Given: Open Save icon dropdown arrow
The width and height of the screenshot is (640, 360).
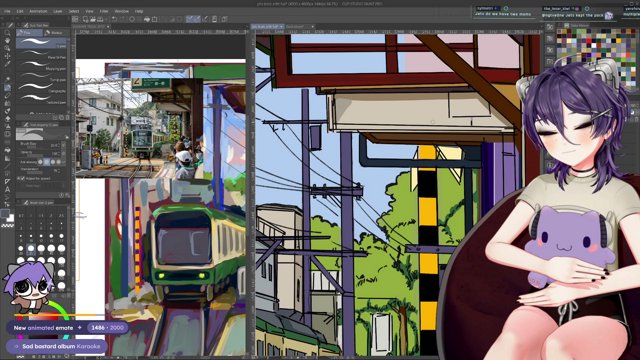Looking at the screenshot, I should tap(106, 19).
